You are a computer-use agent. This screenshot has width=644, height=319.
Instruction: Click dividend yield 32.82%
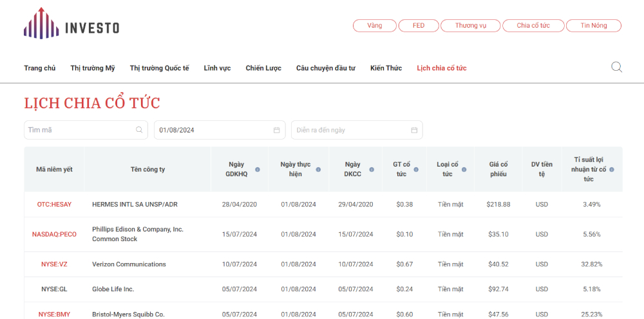pyautogui.click(x=592, y=264)
